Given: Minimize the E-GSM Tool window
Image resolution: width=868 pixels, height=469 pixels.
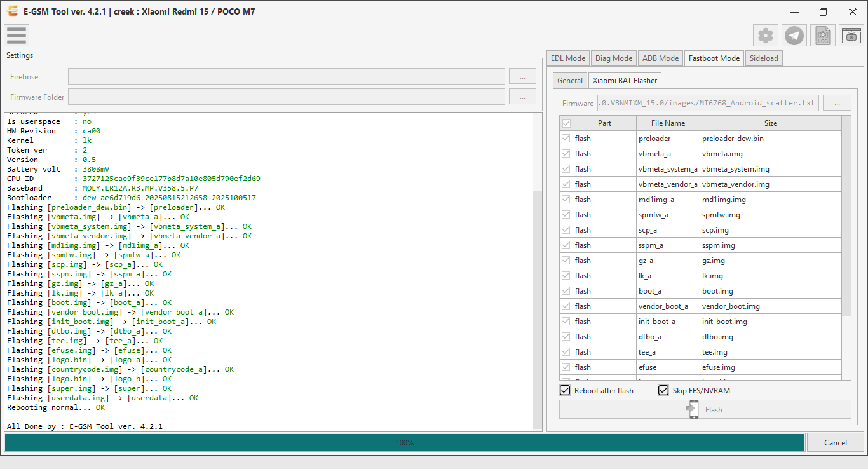Looking at the screenshot, I should coord(794,11).
